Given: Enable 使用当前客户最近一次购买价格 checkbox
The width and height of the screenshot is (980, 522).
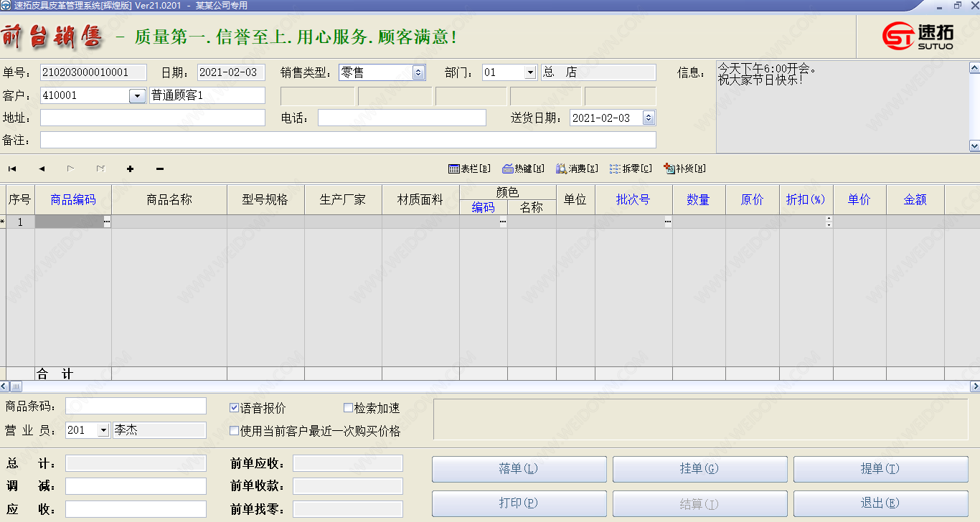Looking at the screenshot, I should (x=234, y=431).
